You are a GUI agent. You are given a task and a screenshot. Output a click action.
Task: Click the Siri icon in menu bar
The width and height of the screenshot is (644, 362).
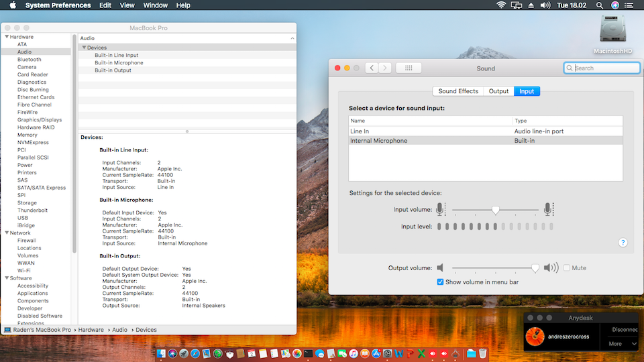(615, 5)
